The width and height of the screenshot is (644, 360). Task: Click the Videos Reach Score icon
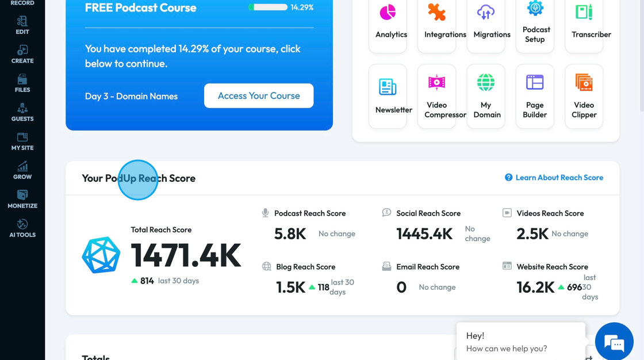(x=507, y=213)
